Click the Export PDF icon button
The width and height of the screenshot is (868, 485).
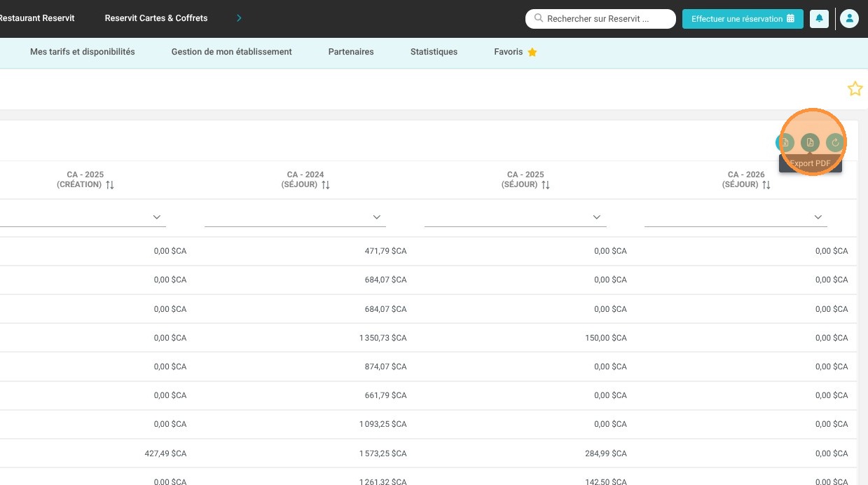coord(810,143)
